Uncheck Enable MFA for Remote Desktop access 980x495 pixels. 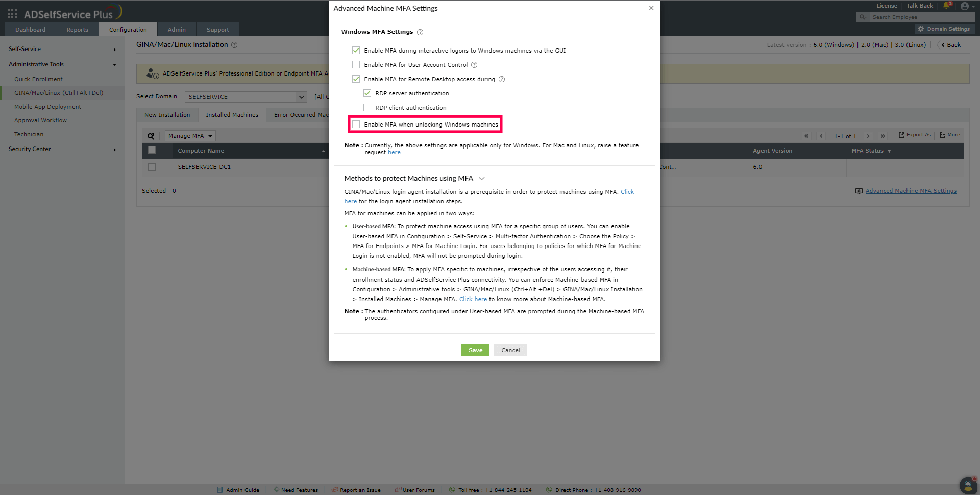click(x=356, y=79)
